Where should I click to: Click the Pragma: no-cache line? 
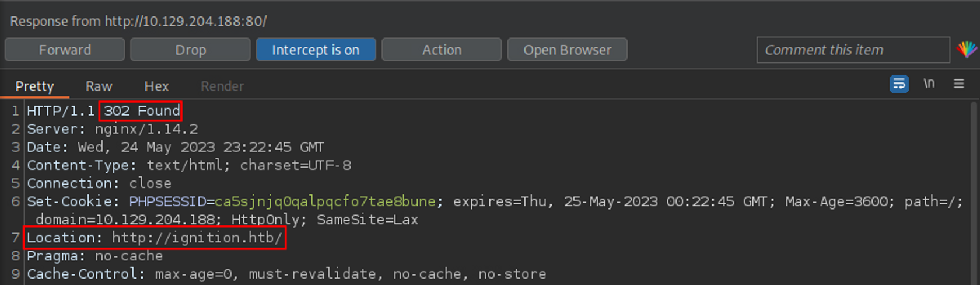coord(94,256)
